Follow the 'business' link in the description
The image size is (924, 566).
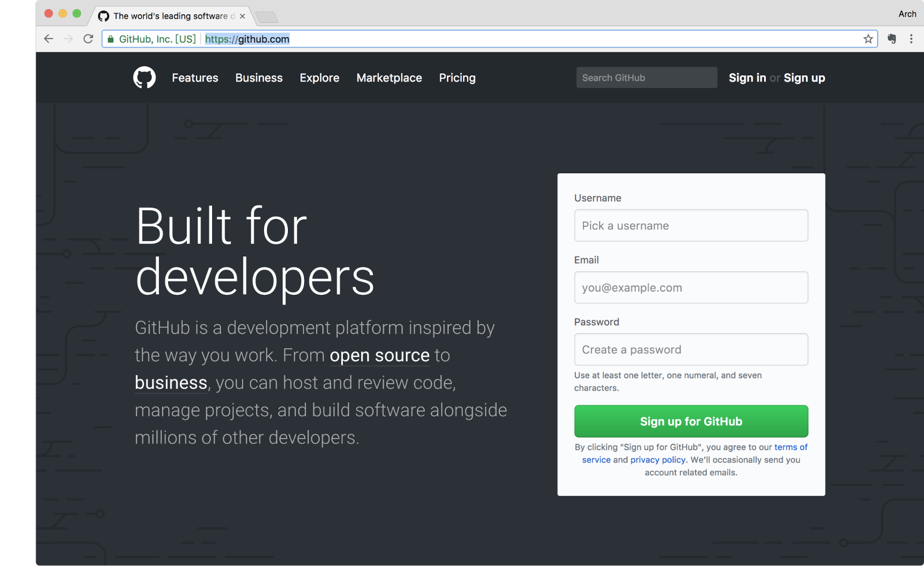pyautogui.click(x=171, y=383)
